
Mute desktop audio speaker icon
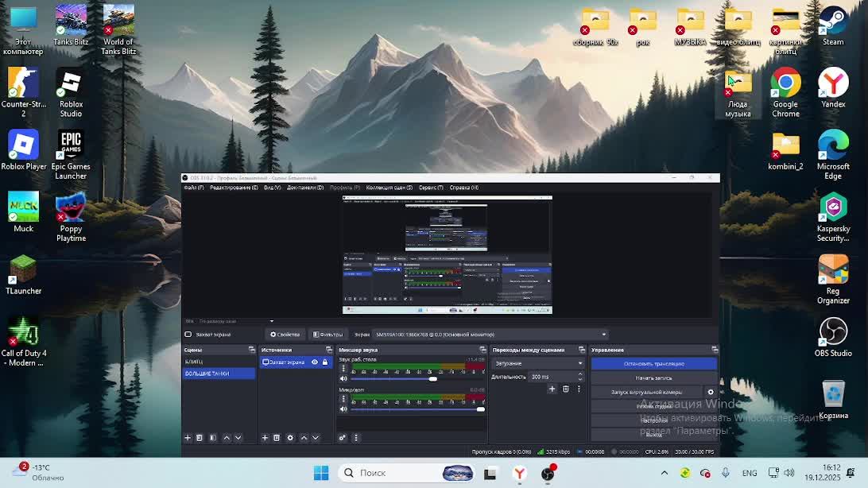[343, 379]
